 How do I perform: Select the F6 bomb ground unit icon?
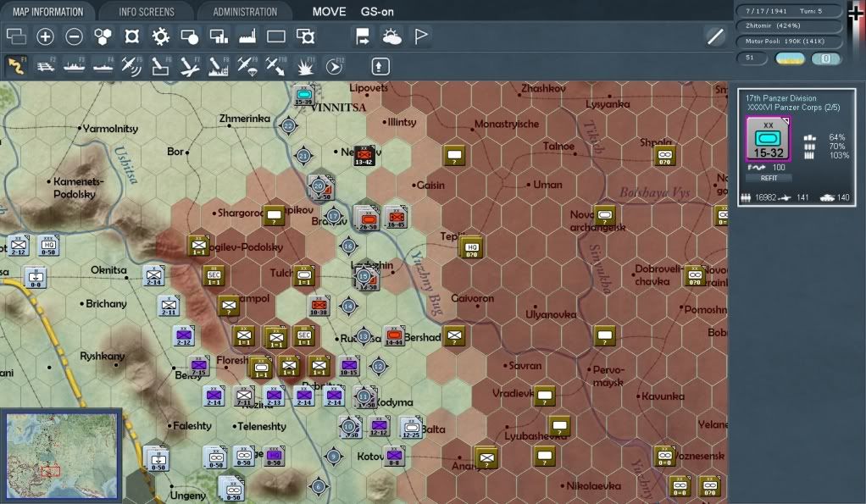tap(161, 67)
